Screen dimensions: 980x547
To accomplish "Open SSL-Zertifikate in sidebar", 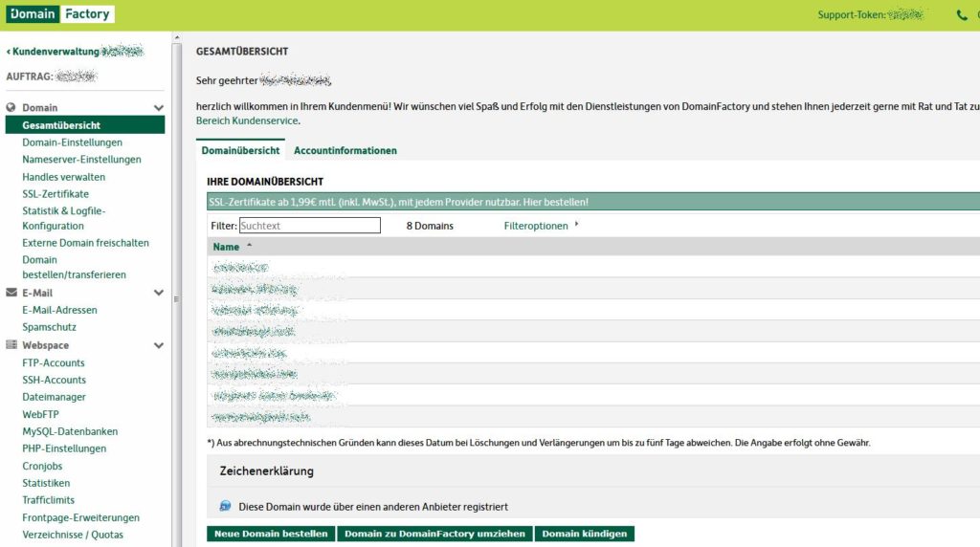I will point(56,193).
